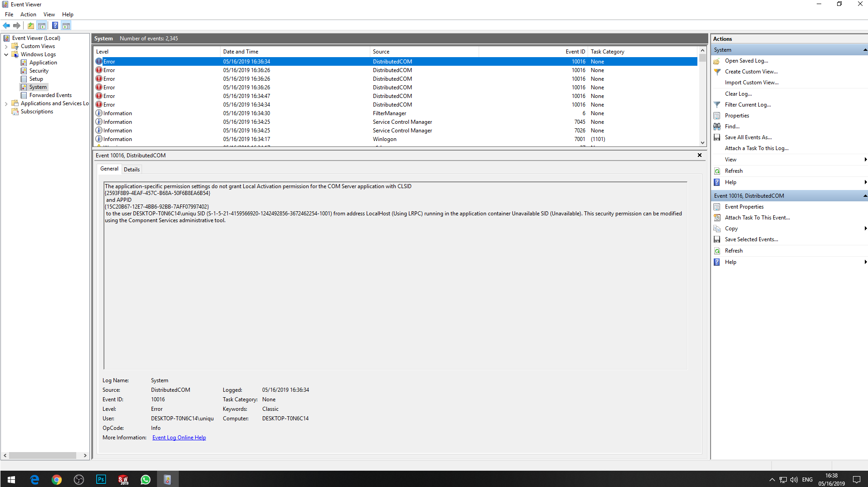Click the Find binoculars icon

pos(717,127)
